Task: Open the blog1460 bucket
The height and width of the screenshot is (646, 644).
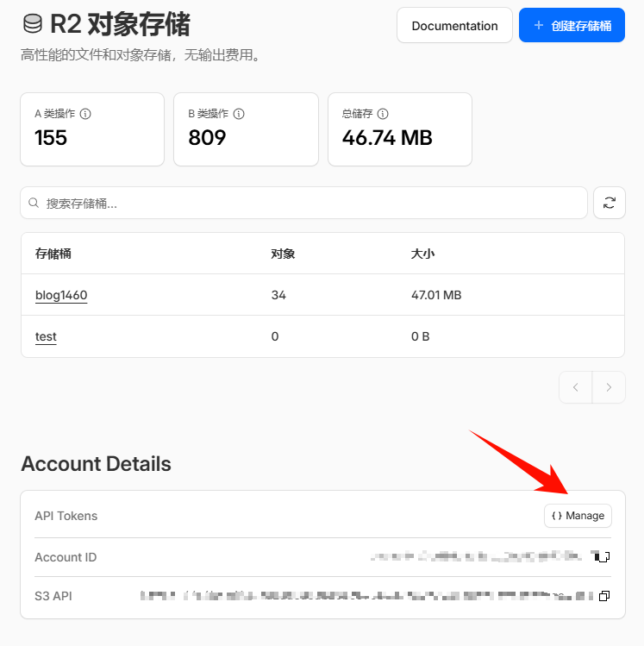Action: pyautogui.click(x=61, y=295)
